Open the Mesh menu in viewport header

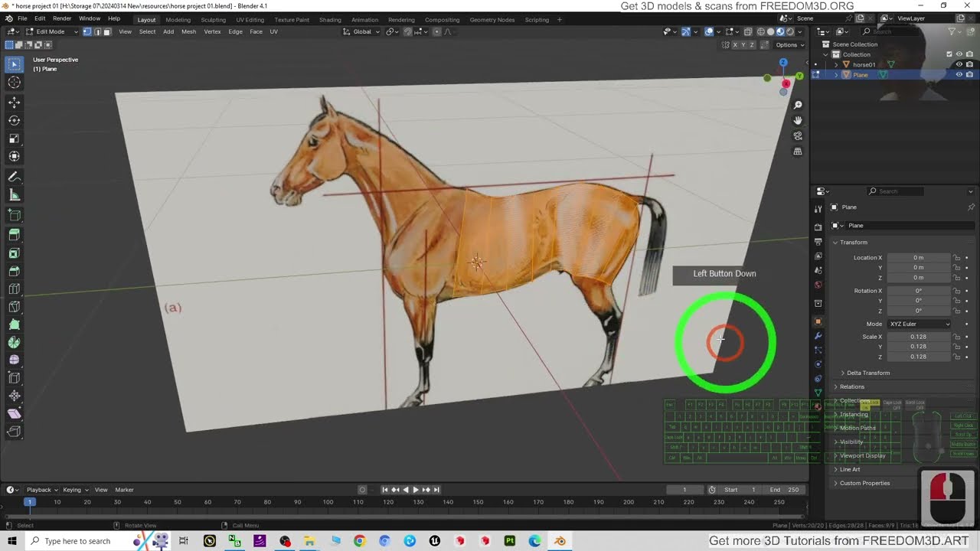[x=188, y=31]
